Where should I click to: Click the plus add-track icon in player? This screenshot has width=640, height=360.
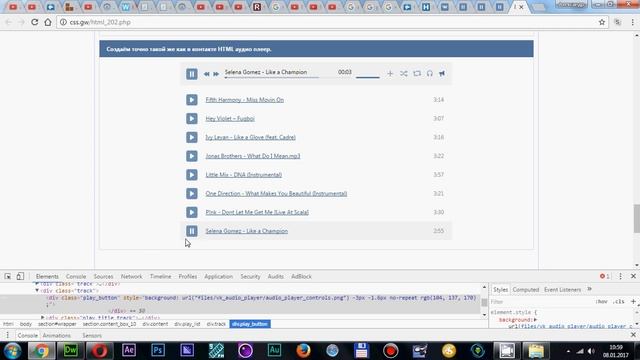coord(390,73)
